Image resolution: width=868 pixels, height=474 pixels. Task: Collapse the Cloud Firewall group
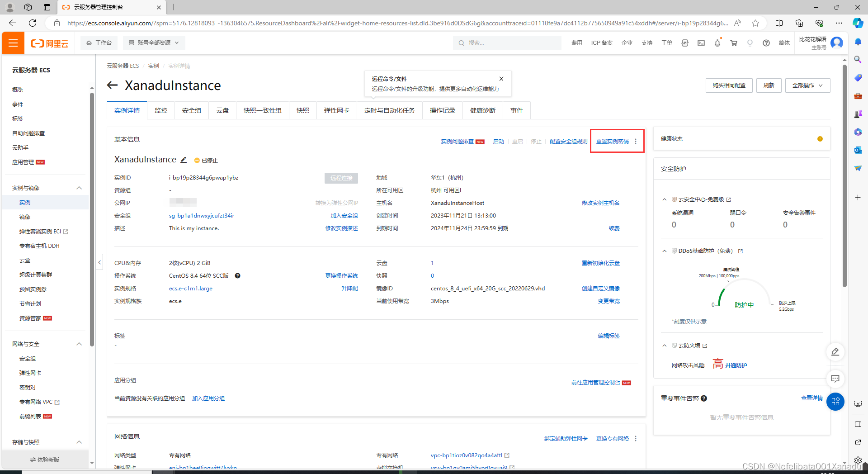click(x=664, y=346)
